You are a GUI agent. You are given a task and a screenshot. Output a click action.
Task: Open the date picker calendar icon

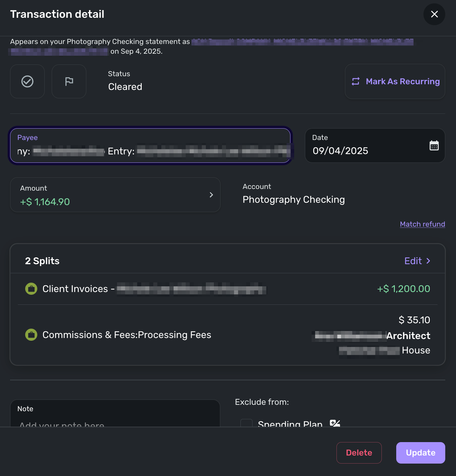[x=434, y=146]
